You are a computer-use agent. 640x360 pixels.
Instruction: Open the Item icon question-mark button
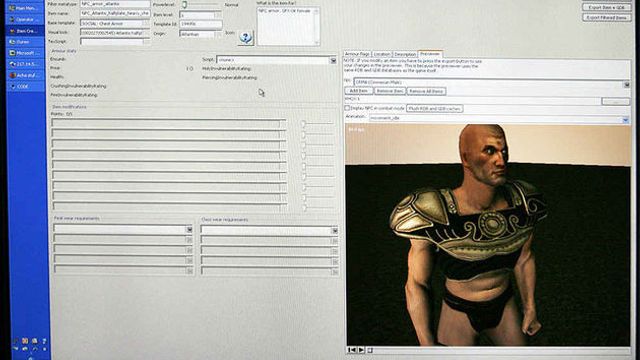tap(246, 38)
